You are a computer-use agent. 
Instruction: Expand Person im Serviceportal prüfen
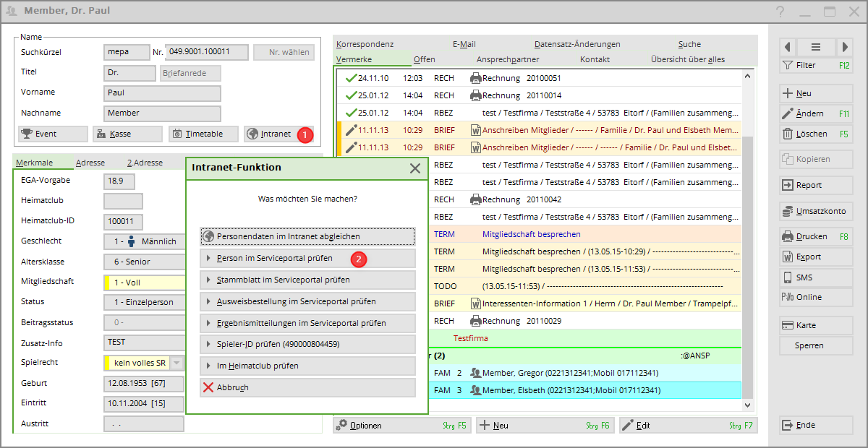coord(307,258)
